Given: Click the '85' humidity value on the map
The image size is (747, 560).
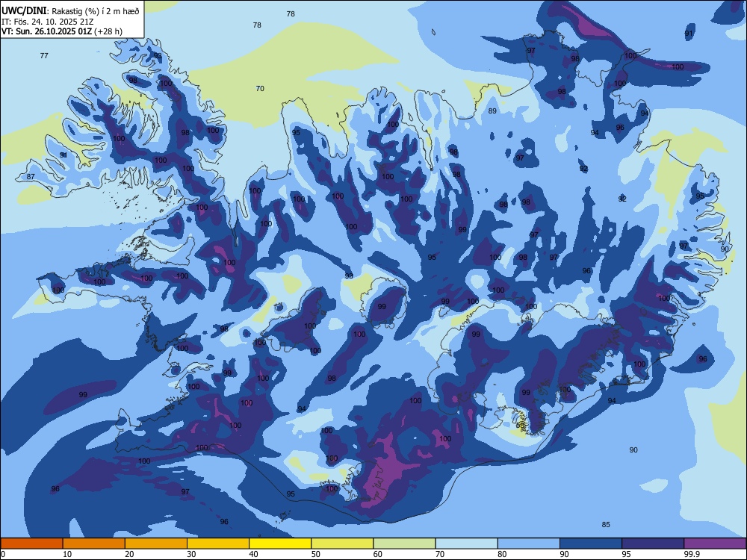Looking at the screenshot, I should tap(606, 525).
